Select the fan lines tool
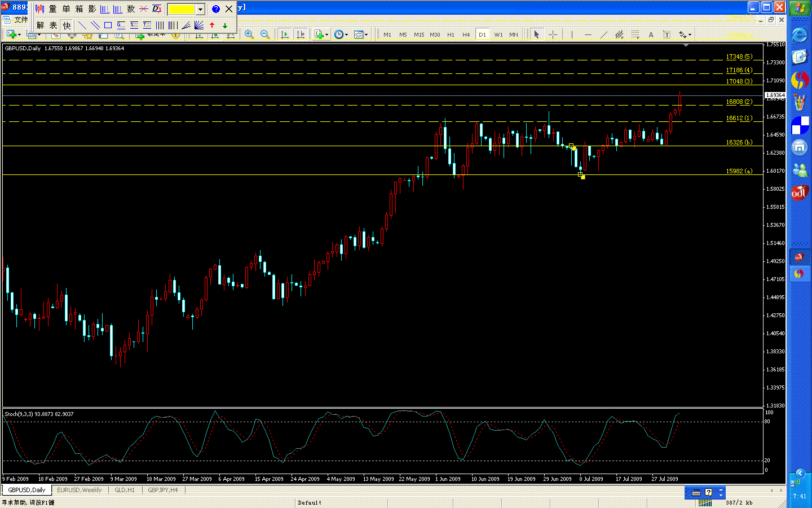 [x=198, y=25]
